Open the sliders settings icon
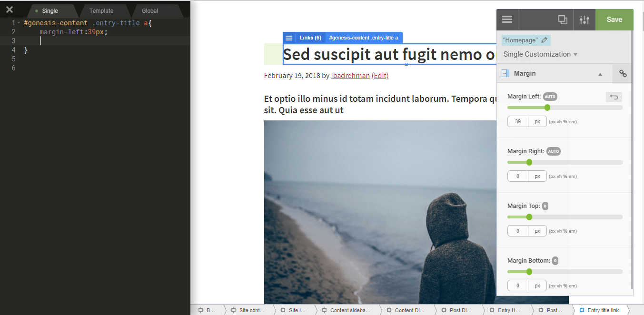The width and height of the screenshot is (644, 315). click(x=585, y=20)
